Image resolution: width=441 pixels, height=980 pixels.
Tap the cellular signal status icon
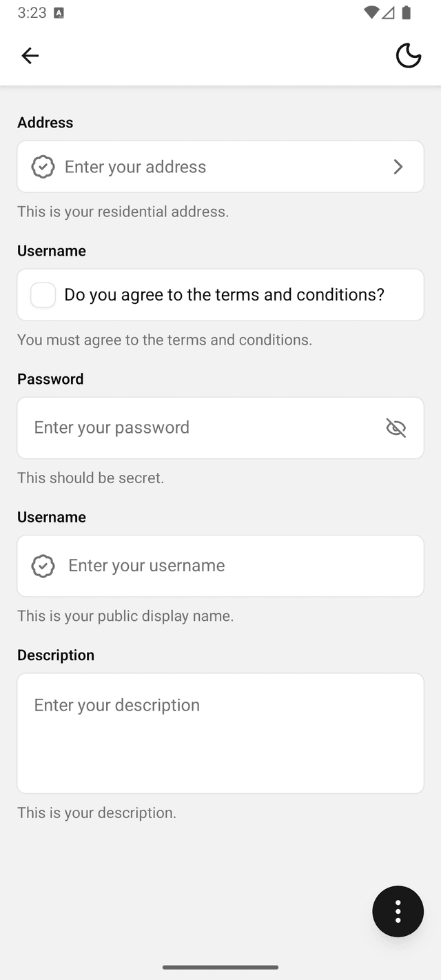[389, 12]
